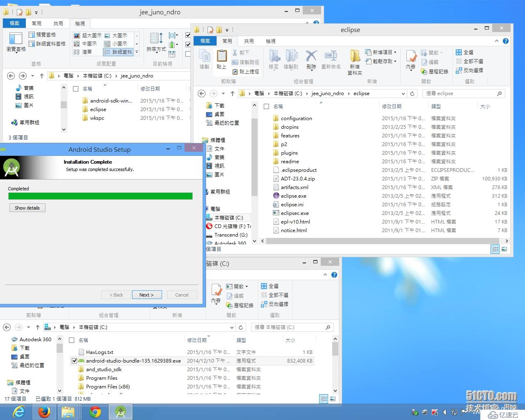This screenshot has height=420, width=525.
Task: Switch to Share tab in eclipse window
Action: [249, 41]
